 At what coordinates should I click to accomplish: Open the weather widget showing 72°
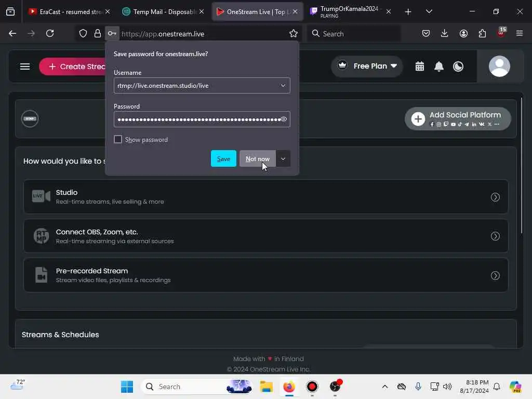[17, 385]
